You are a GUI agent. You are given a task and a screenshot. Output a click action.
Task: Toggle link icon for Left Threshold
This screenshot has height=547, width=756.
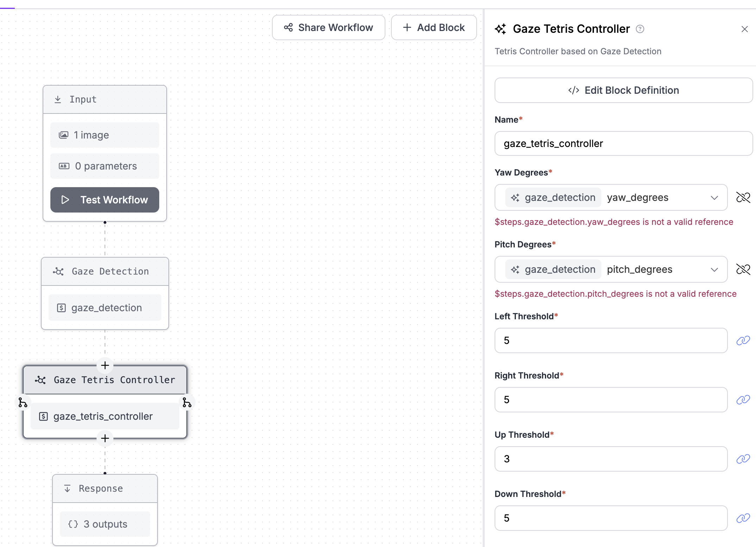pos(743,340)
